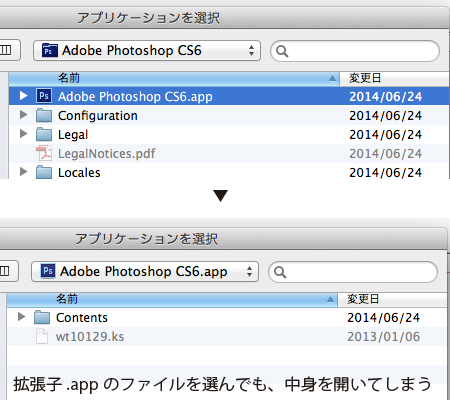Click the wt10129.ks document icon
The height and width of the screenshot is (400, 450).
(42, 336)
